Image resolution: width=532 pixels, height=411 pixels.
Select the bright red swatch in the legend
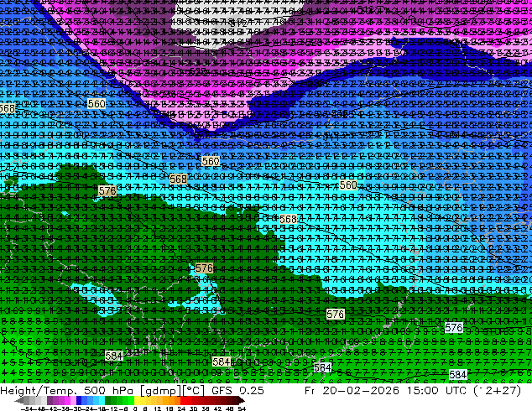184,400
